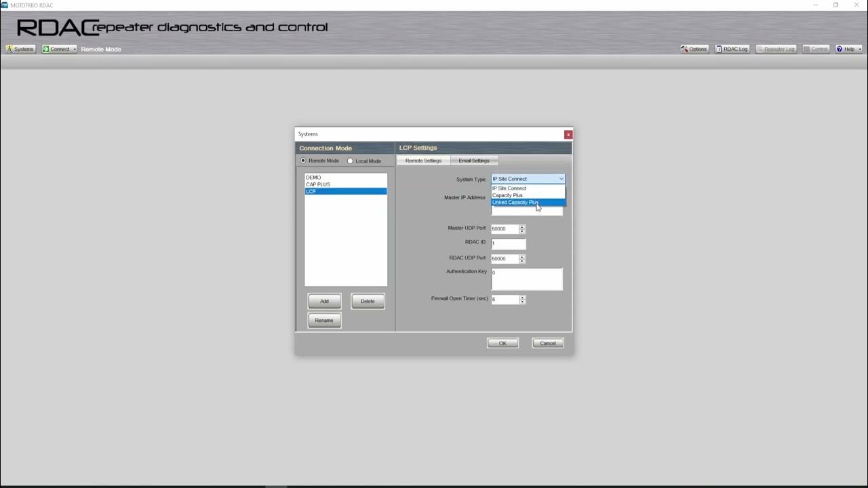Click the Firewall Open Timer field

pos(505,300)
